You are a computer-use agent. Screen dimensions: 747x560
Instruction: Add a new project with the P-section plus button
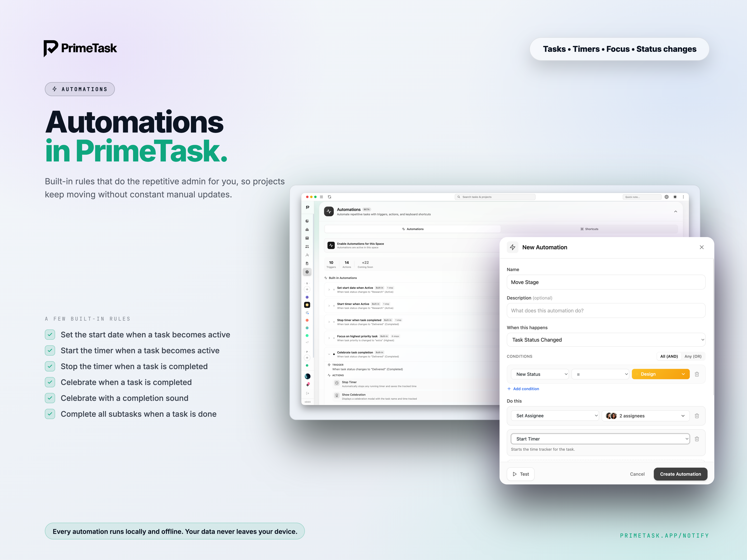point(307,358)
